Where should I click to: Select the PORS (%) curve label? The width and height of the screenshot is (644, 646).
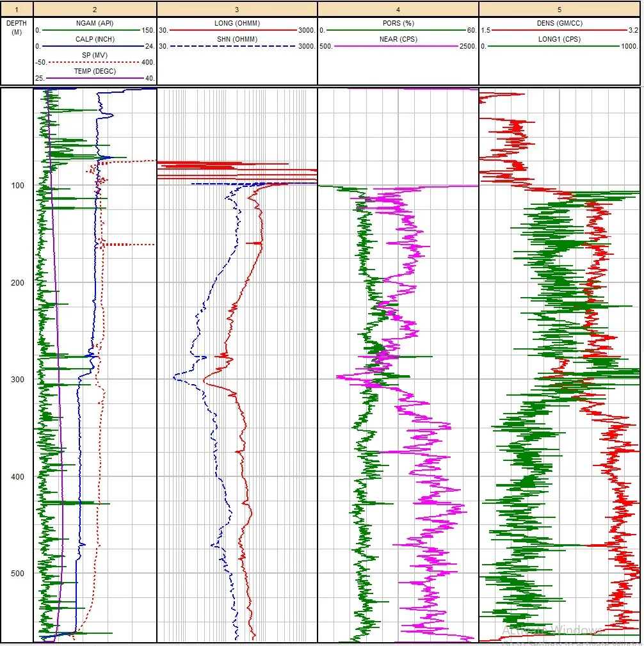398,23
